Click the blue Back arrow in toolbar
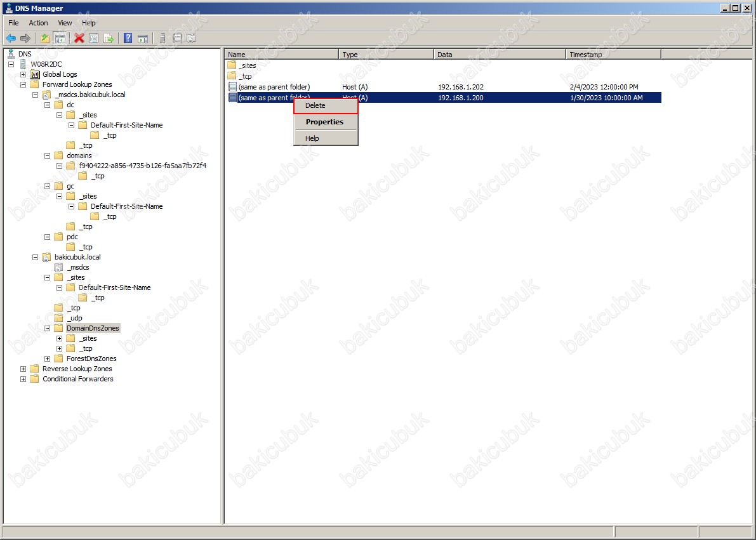Viewport: 756px width, 540px height. (10, 39)
